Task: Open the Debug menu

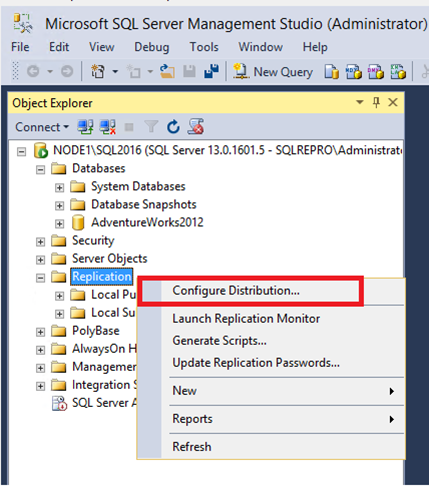Action: click(152, 47)
